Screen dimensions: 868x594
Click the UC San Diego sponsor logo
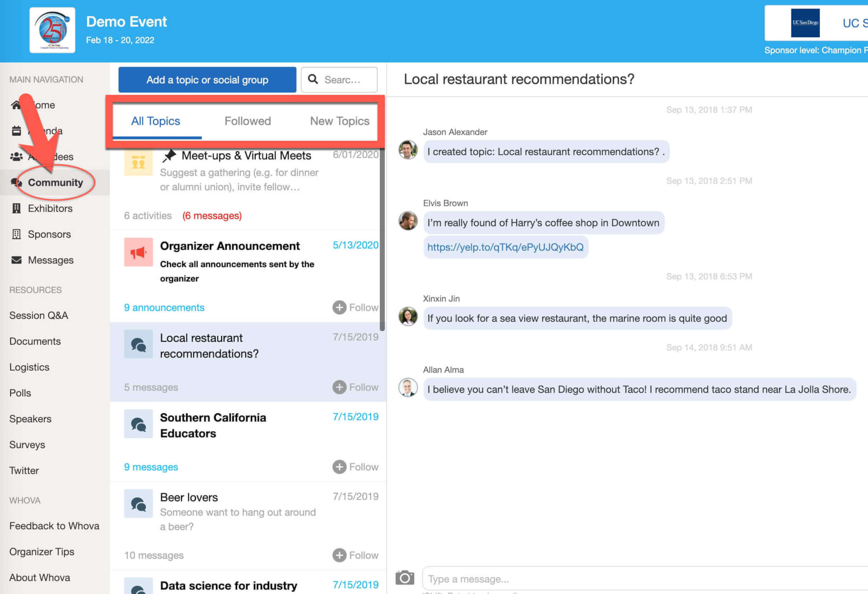[x=805, y=23]
